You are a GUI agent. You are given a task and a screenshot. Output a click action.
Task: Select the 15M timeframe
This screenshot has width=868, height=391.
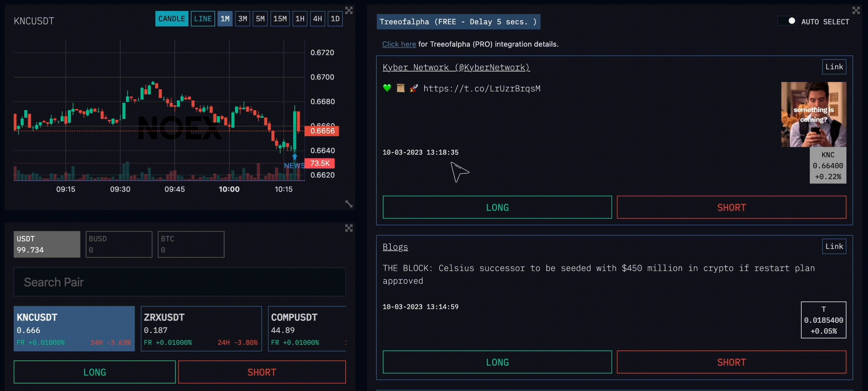(280, 19)
